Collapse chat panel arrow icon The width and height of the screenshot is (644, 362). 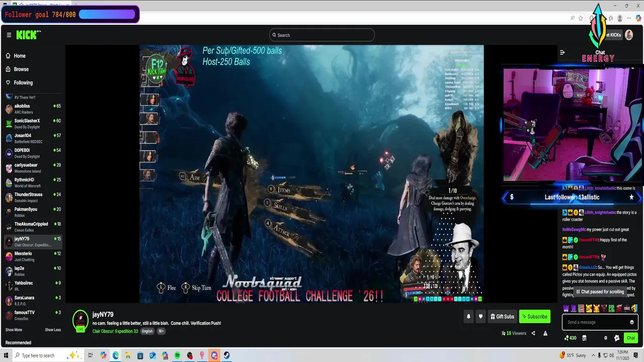click(562, 52)
